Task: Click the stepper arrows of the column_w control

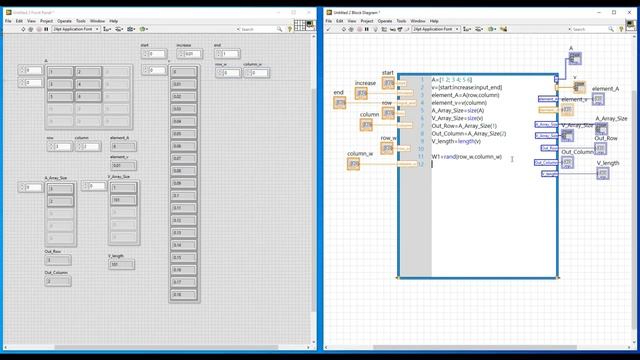Action: coord(248,73)
